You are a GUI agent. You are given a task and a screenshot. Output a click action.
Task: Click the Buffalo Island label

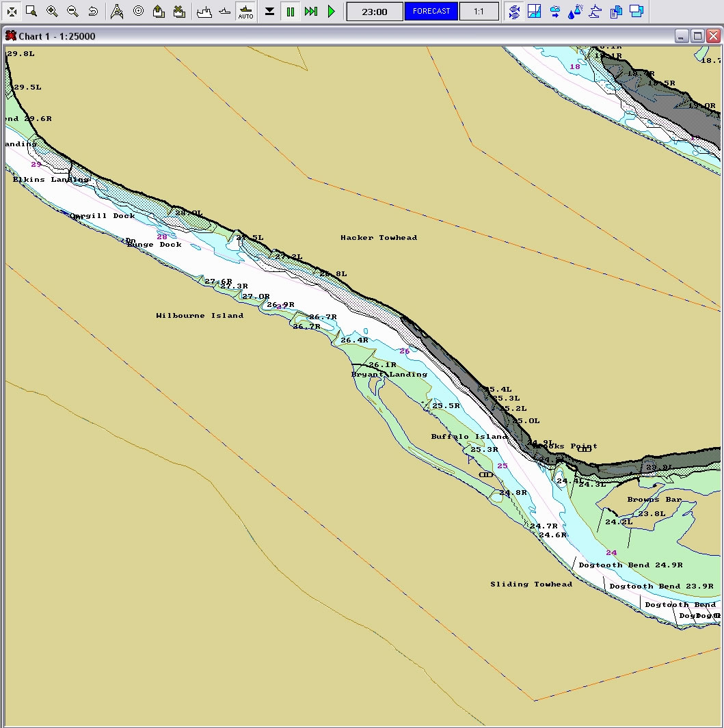(469, 436)
